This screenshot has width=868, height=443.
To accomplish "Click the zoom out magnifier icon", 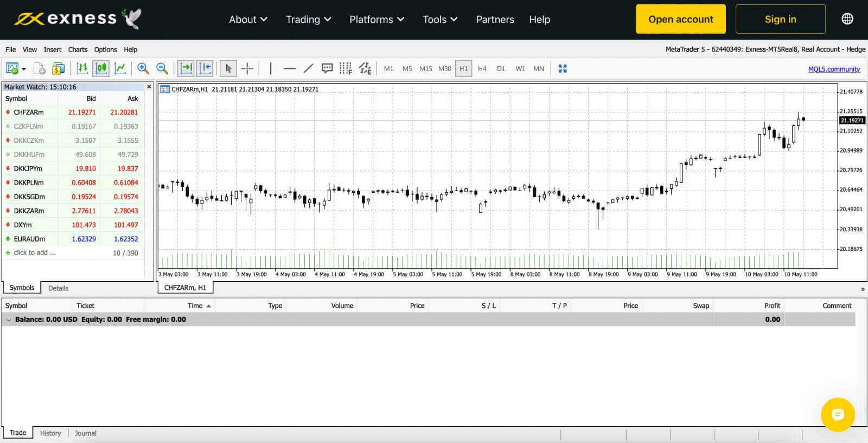I will pos(162,68).
